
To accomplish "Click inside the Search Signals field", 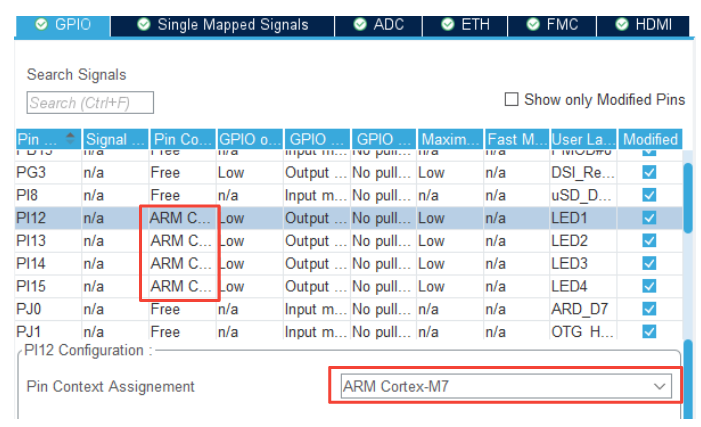I will 90,103.
